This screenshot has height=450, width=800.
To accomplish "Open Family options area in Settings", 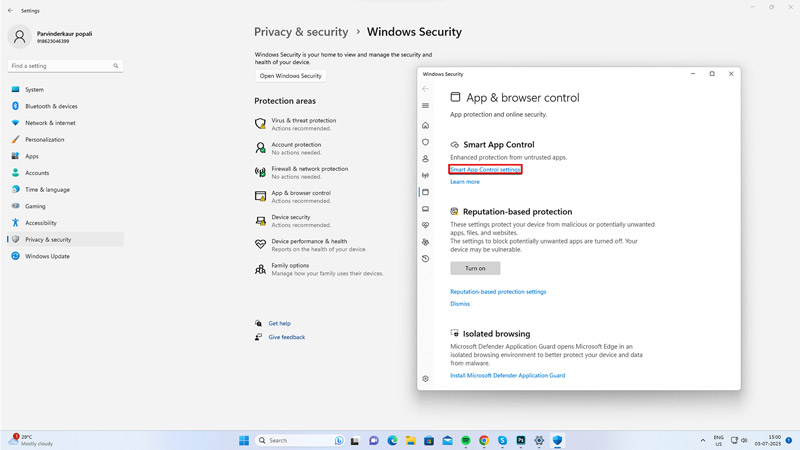I will (319, 269).
